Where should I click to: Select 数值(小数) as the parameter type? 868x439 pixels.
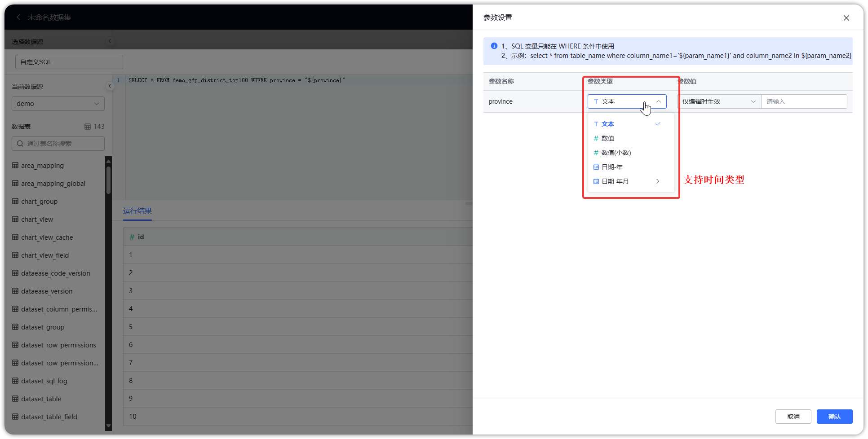[x=615, y=153]
